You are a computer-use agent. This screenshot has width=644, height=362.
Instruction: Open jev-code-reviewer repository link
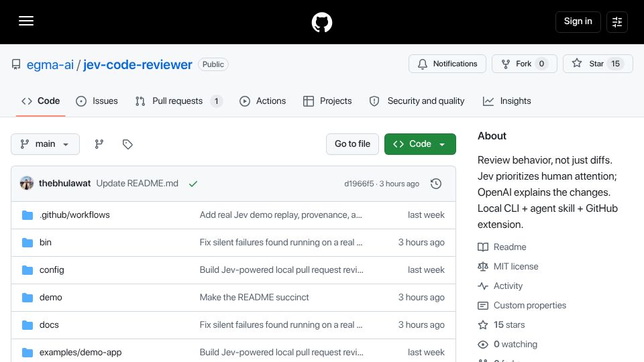138,64
